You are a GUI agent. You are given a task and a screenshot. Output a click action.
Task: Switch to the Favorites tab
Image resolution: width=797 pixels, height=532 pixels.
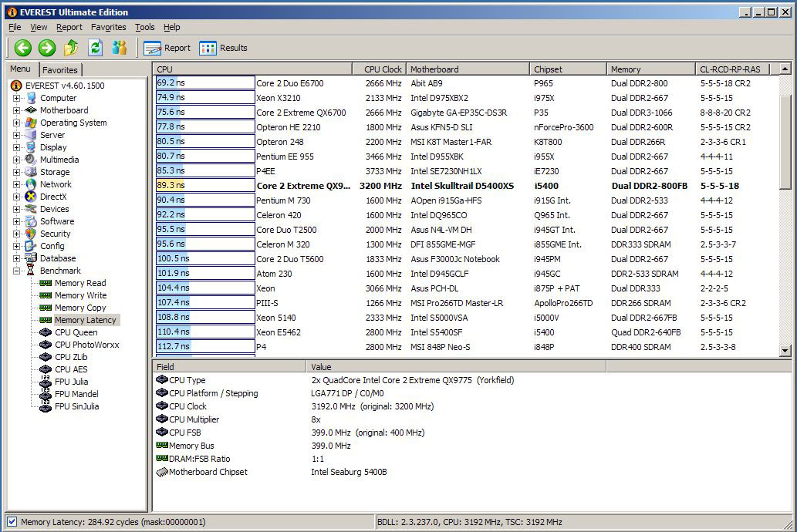tap(60, 70)
